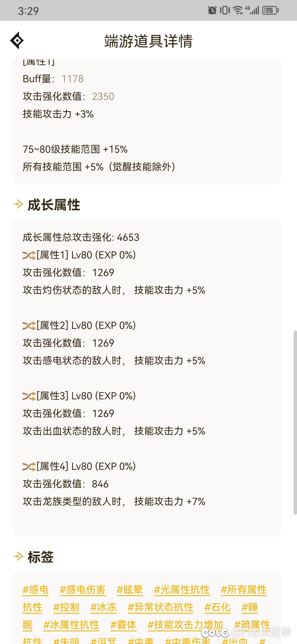Select the #石化 tag
The width and height of the screenshot is (297, 644).
point(218,607)
